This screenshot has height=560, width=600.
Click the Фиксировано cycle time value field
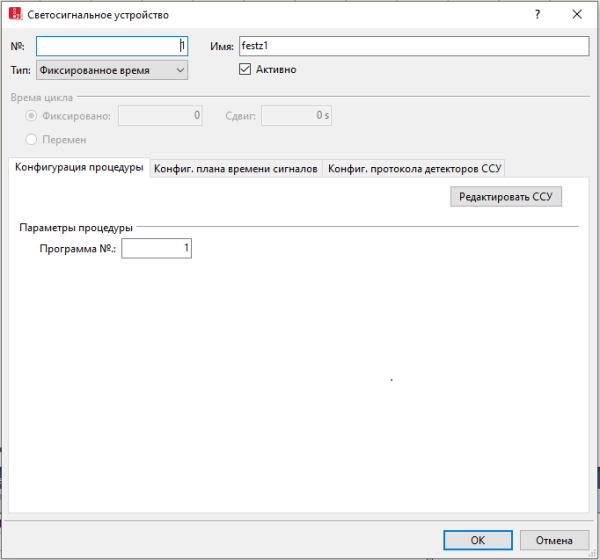(x=161, y=116)
